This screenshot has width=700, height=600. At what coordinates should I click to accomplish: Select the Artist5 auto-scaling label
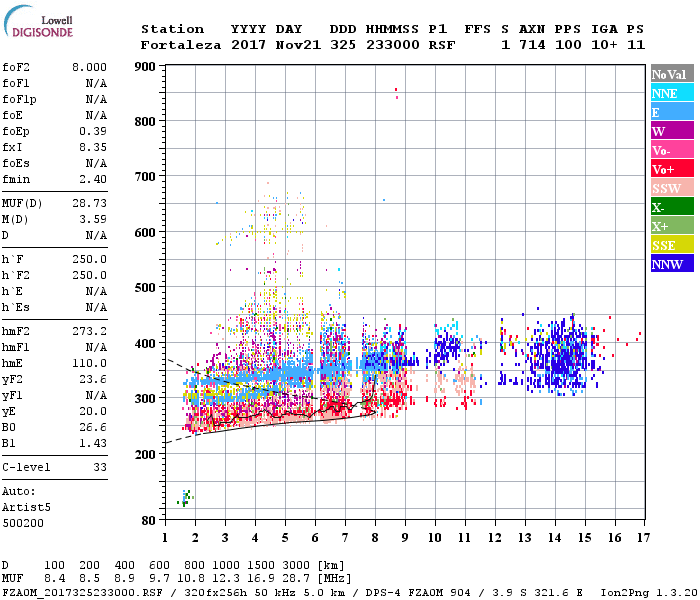pyautogui.click(x=26, y=508)
